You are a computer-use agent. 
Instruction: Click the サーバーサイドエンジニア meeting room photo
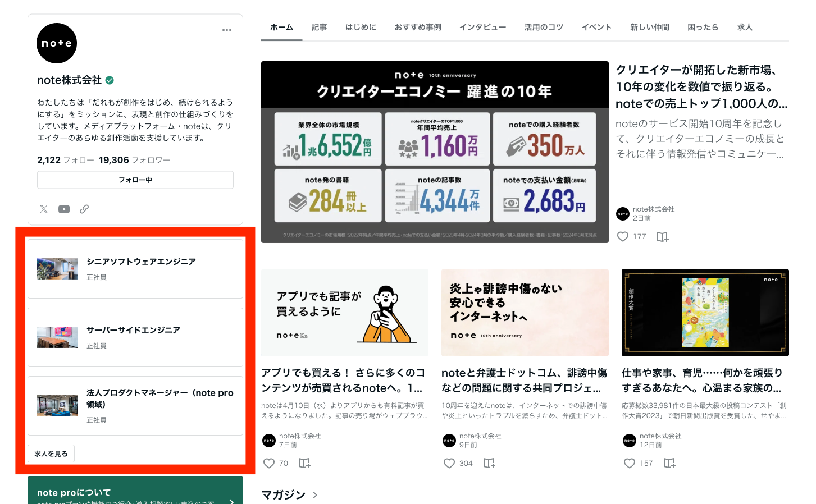(57, 337)
